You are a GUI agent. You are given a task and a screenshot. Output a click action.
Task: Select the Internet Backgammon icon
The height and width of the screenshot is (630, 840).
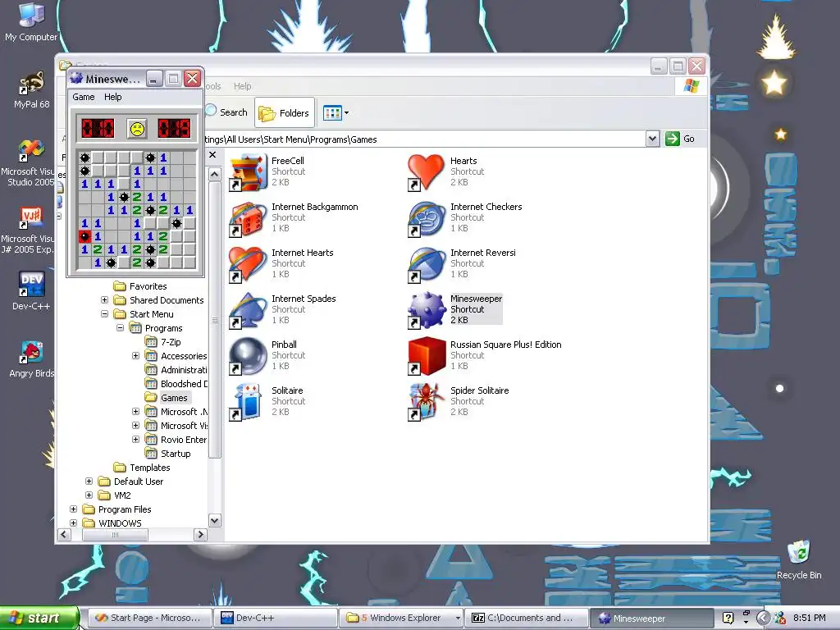[x=248, y=218]
